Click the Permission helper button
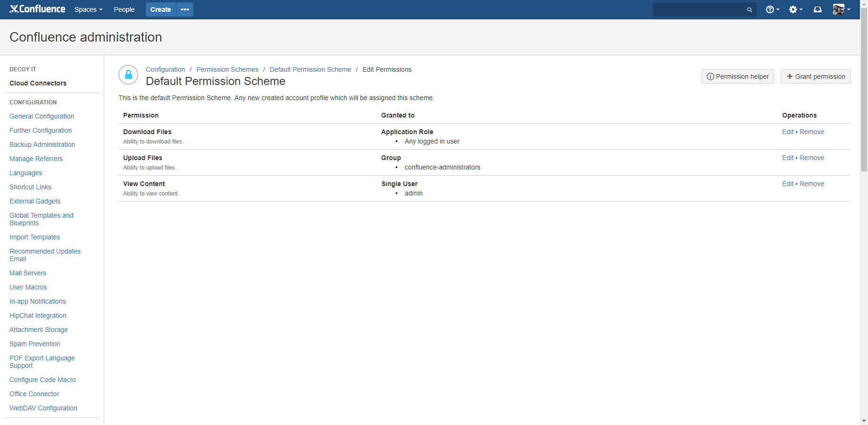868x425 pixels. [x=737, y=76]
